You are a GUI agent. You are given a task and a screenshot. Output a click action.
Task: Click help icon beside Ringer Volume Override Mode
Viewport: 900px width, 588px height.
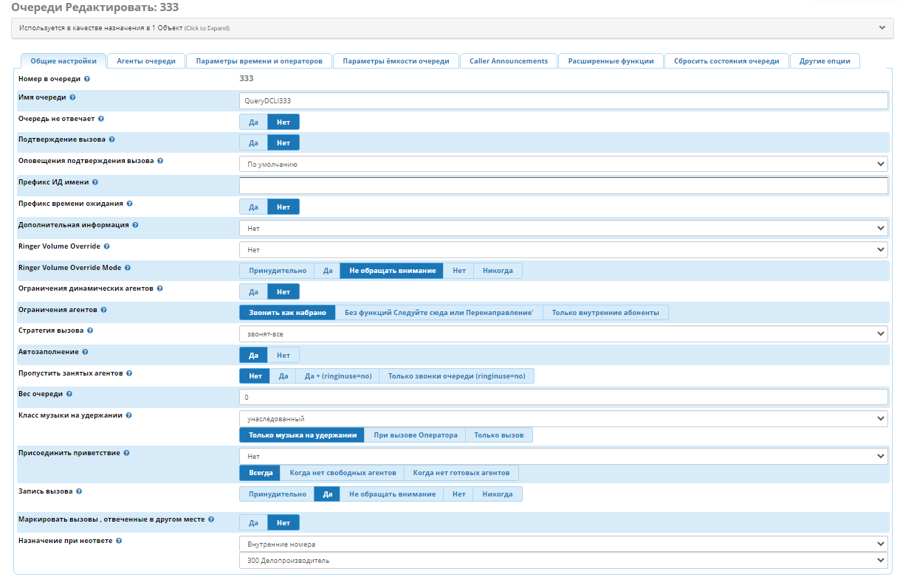128,268
